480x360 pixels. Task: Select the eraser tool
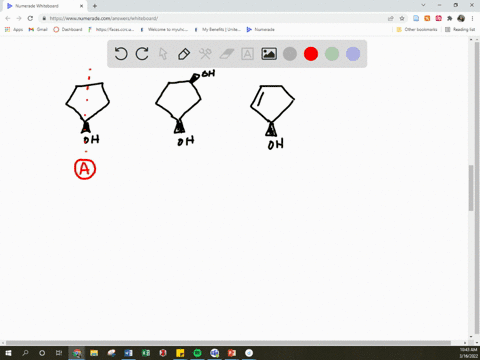point(227,54)
